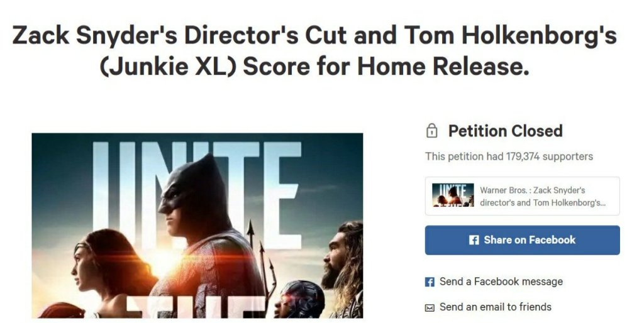
Task: Select the large Justice League petition poster
Action: [x=197, y=226]
